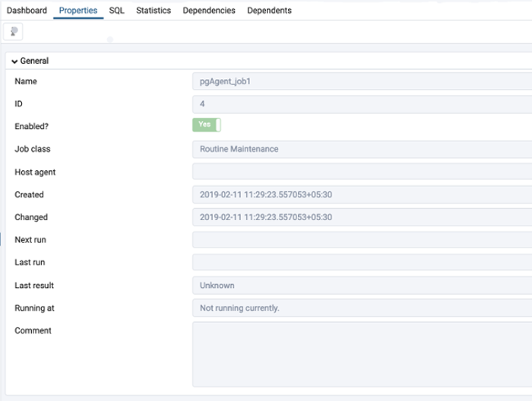Screen dimensions: 532x401
Task: Open the SQL tab
Action: coord(116,11)
